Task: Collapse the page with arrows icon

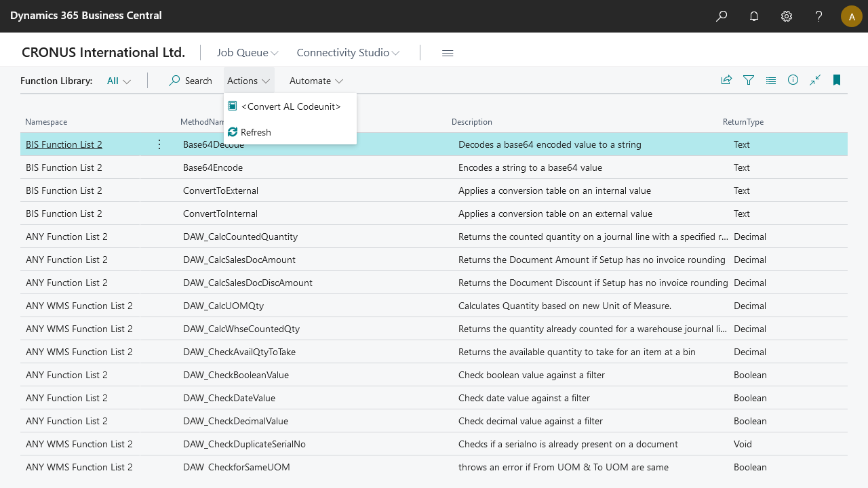Action: pyautogui.click(x=815, y=80)
